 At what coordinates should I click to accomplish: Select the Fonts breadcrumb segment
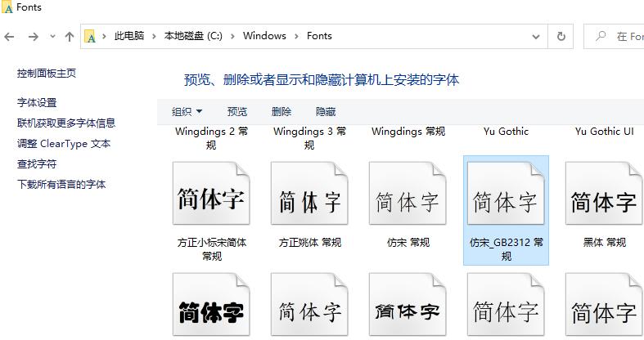click(319, 36)
